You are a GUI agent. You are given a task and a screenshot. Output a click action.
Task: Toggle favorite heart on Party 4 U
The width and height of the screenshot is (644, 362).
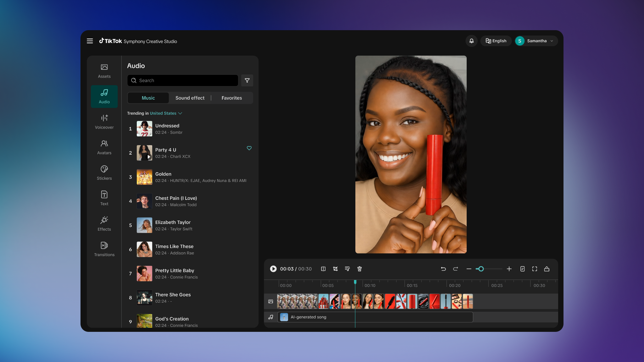pos(249,148)
